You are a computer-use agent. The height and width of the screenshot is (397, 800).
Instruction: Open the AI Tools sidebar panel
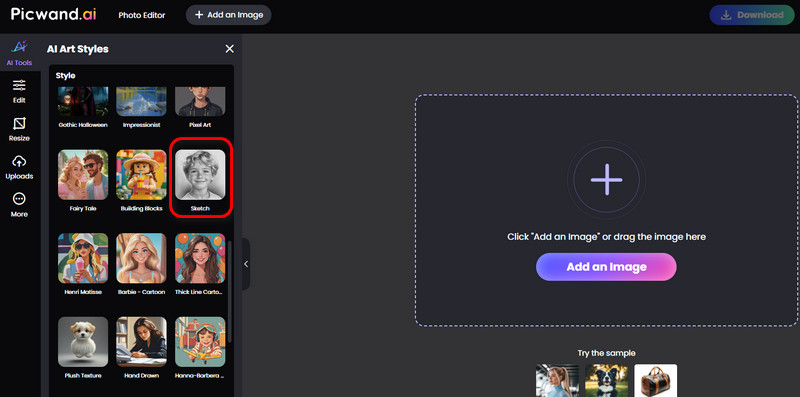[19, 53]
